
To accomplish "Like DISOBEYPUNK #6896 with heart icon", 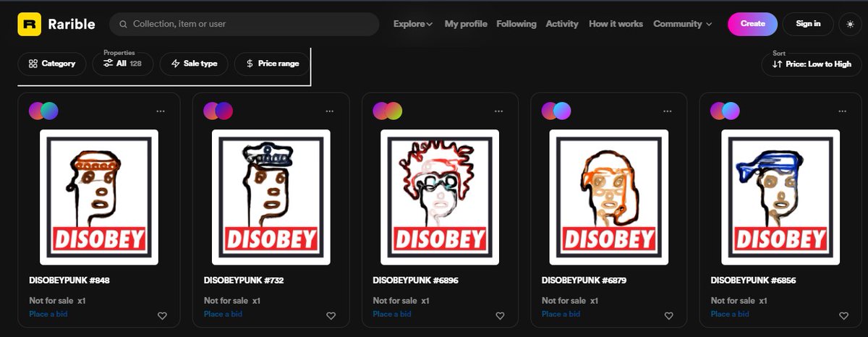I will click(500, 315).
